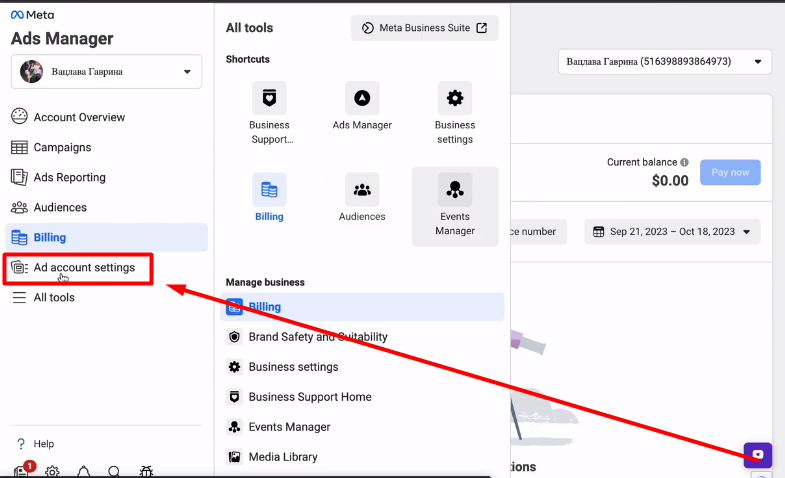The height and width of the screenshot is (478, 785).
Task: Open the Events Manager shortcut tile
Action: click(455, 190)
